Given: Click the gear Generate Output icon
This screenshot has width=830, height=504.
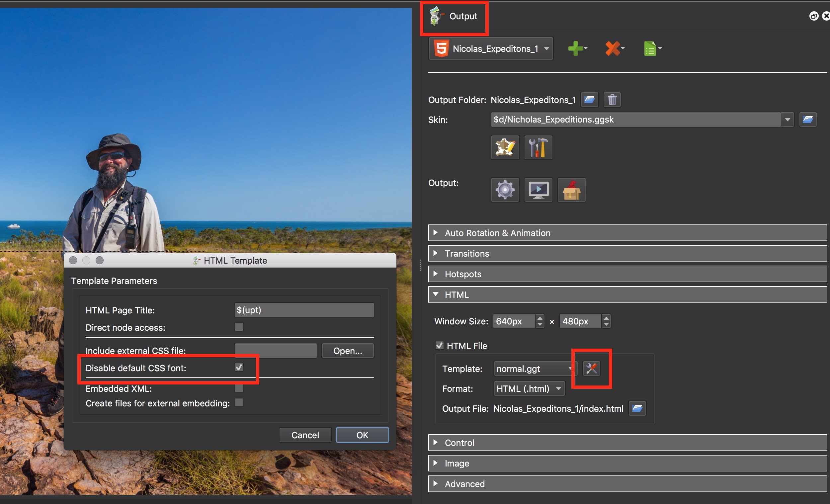Looking at the screenshot, I should pos(505,190).
